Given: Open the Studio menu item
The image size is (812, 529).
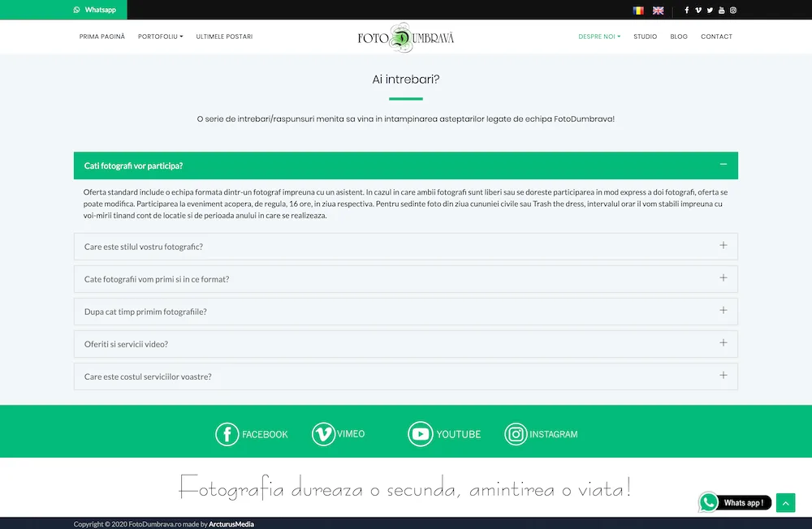Looking at the screenshot, I should click(645, 37).
